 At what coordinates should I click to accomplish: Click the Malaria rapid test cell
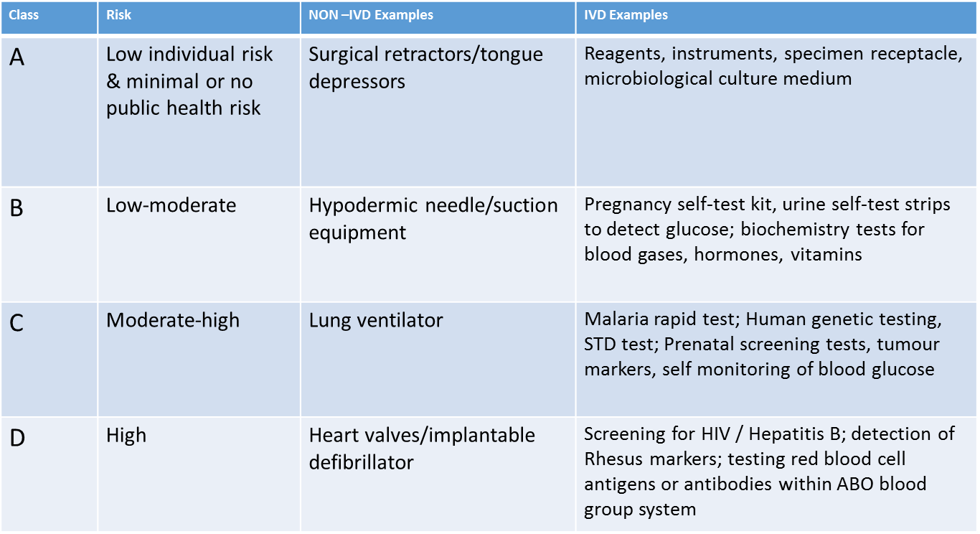tap(776, 360)
